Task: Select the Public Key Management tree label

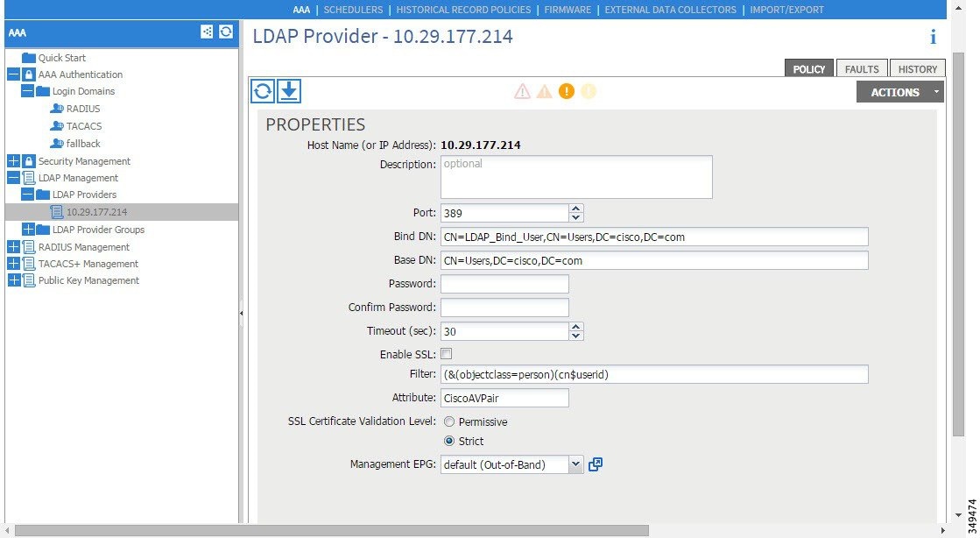Action: point(88,281)
